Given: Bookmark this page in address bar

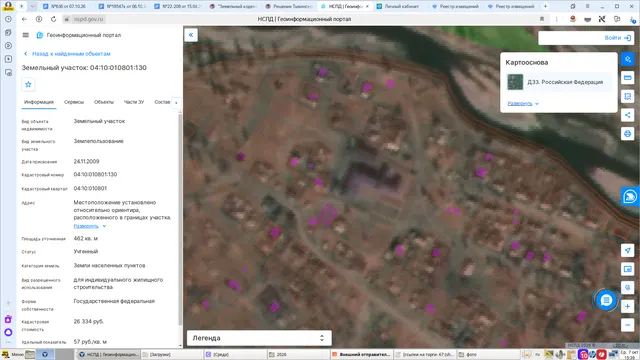Looking at the screenshot, I should point(542,19).
